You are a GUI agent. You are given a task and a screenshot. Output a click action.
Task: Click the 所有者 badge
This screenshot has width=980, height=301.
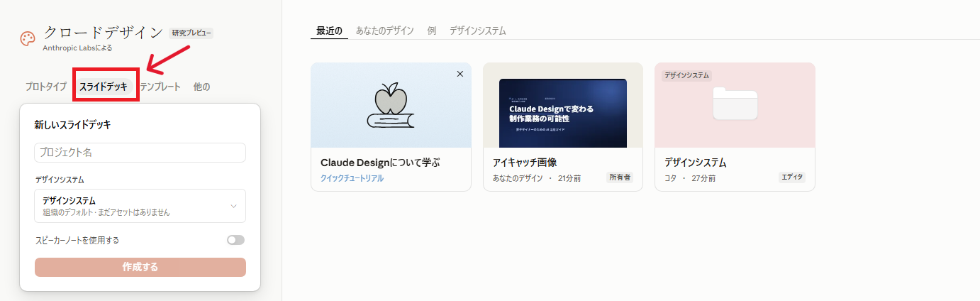click(620, 177)
